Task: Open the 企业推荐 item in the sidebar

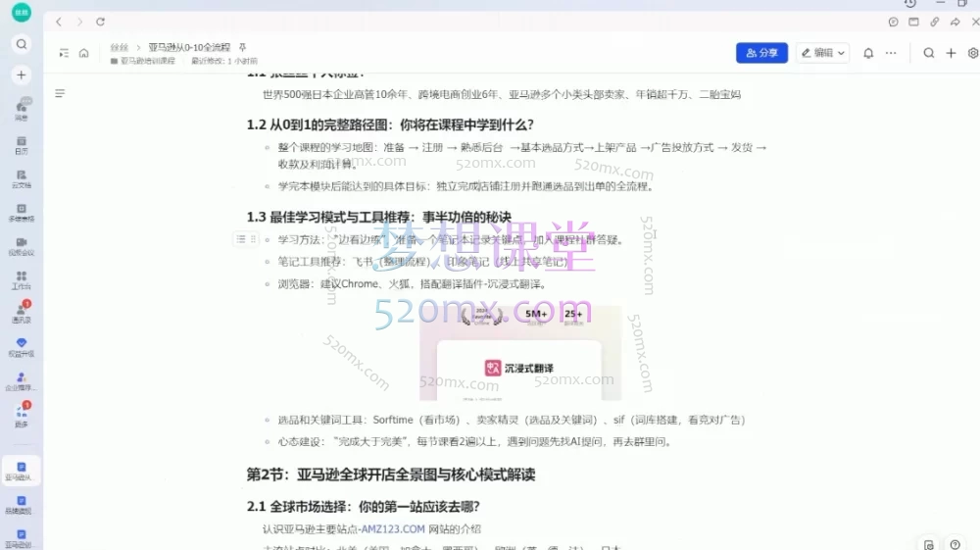Action: pos(22,381)
